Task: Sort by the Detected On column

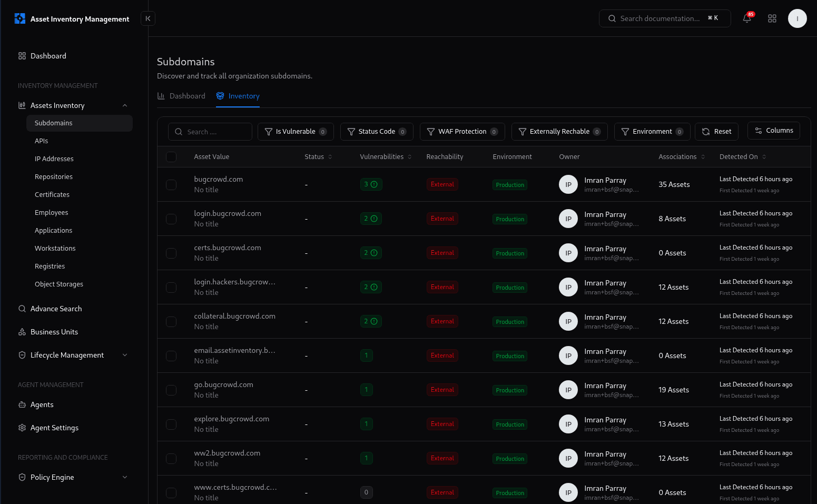Action: click(x=743, y=157)
